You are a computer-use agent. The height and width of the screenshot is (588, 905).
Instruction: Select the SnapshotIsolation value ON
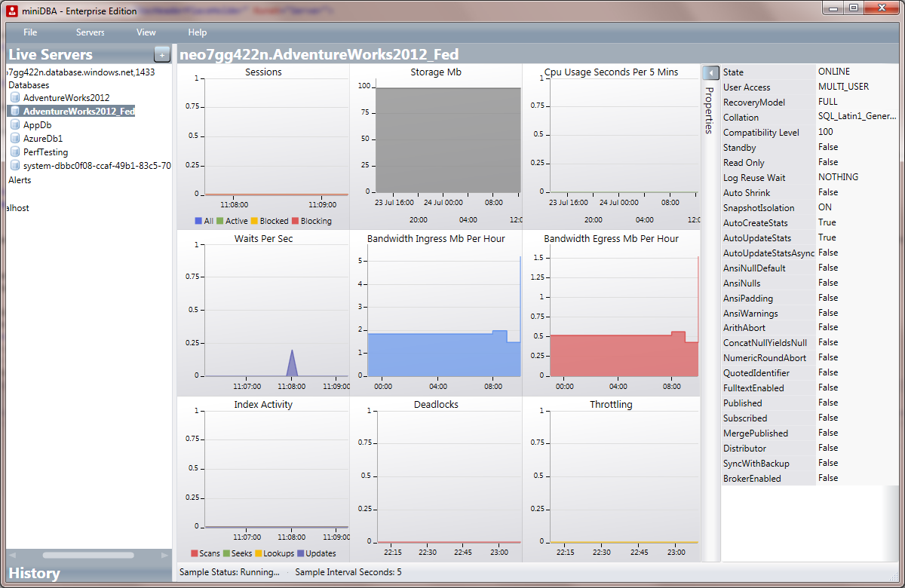pos(825,207)
